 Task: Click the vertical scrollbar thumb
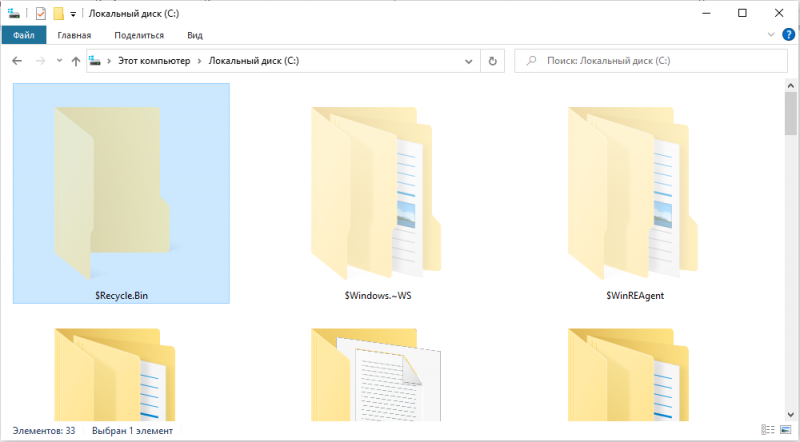(790, 114)
